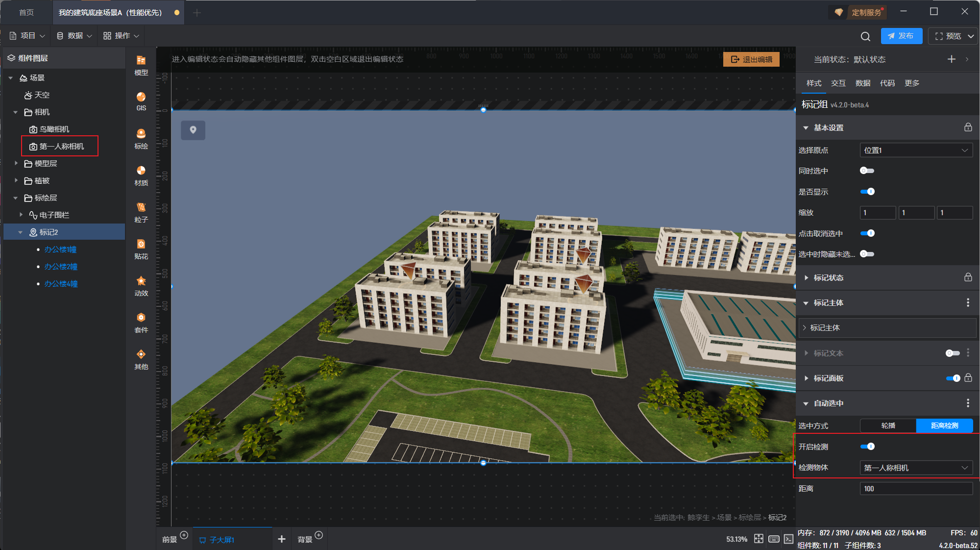Switch to the 交互 tab

click(x=838, y=83)
